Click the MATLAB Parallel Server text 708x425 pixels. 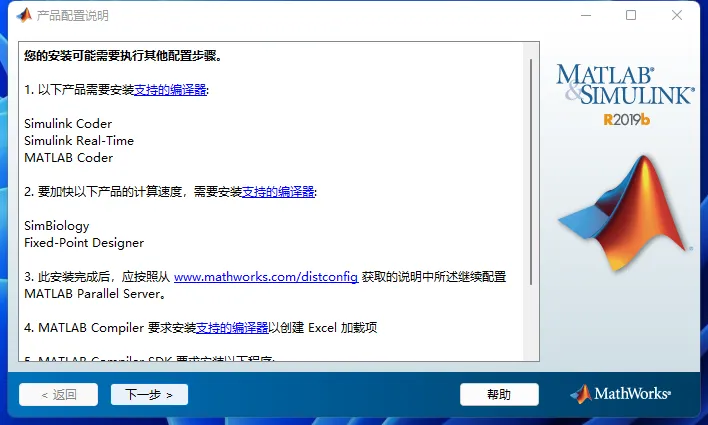point(93,294)
